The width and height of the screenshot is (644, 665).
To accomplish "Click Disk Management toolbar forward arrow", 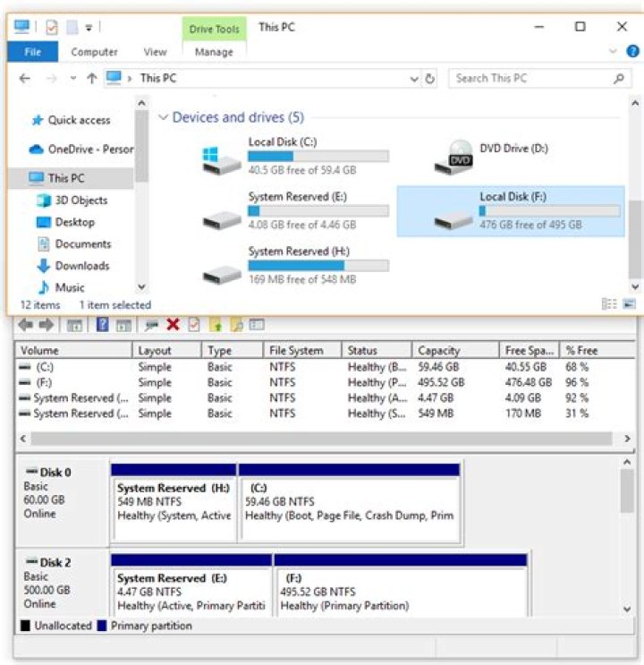I will [x=47, y=325].
